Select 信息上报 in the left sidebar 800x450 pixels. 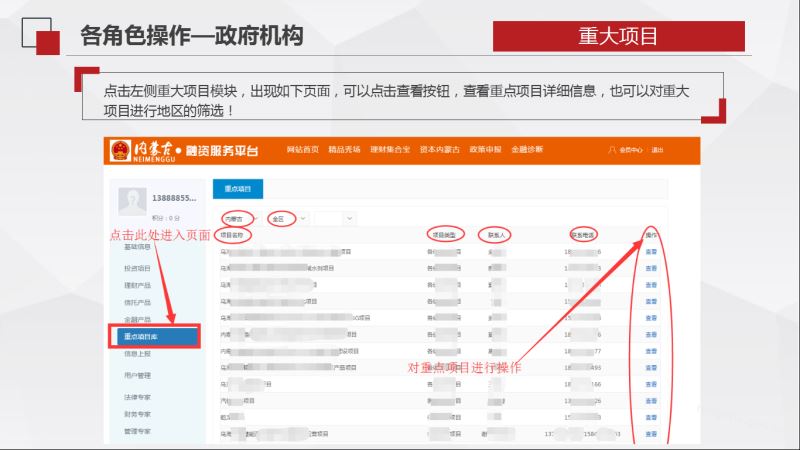[x=138, y=353]
